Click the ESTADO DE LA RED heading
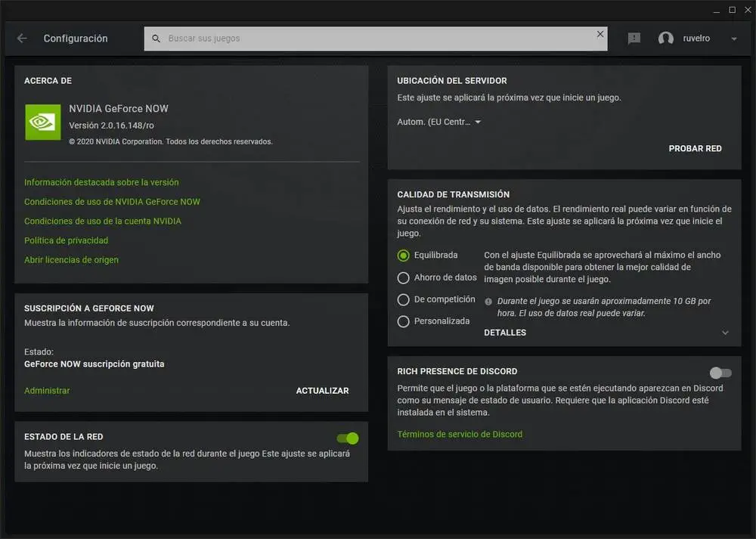 tap(64, 437)
